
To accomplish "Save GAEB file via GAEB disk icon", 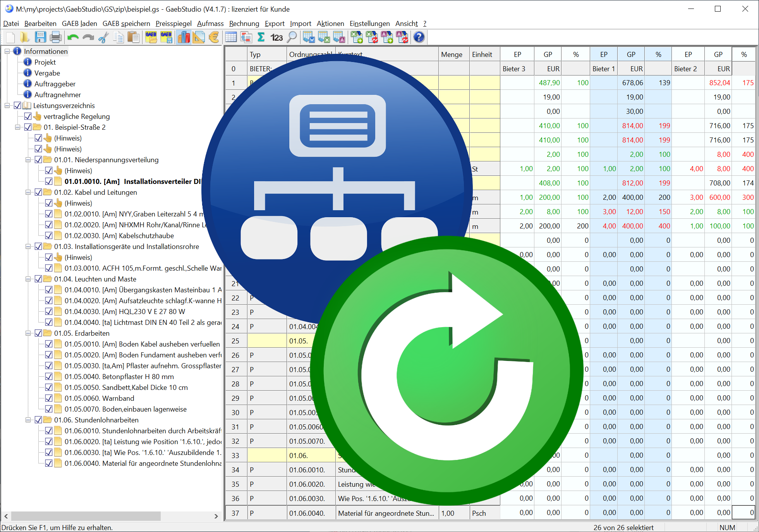I will point(166,38).
